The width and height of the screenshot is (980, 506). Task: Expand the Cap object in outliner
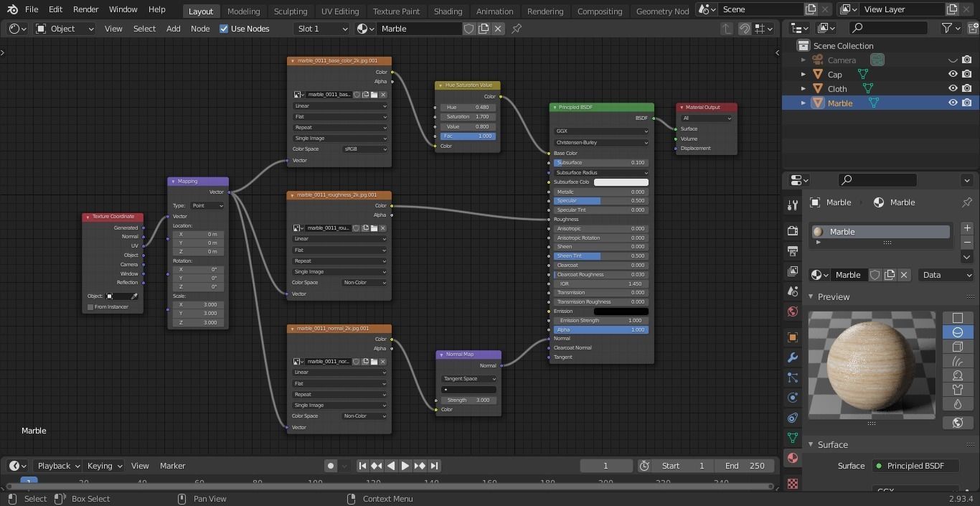tap(804, 75)
